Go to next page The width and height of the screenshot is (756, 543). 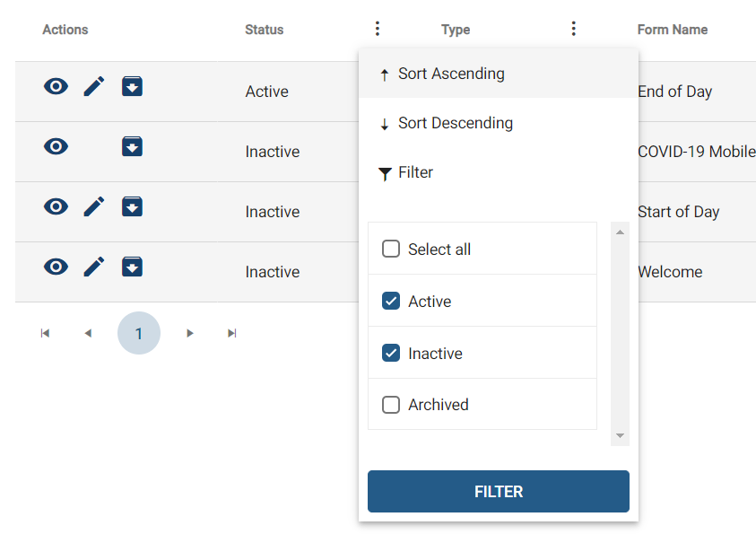tap(190, 333)
